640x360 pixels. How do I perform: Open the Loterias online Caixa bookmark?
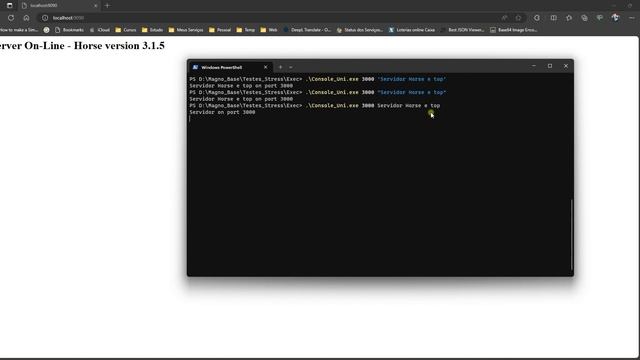click(411, 30)
